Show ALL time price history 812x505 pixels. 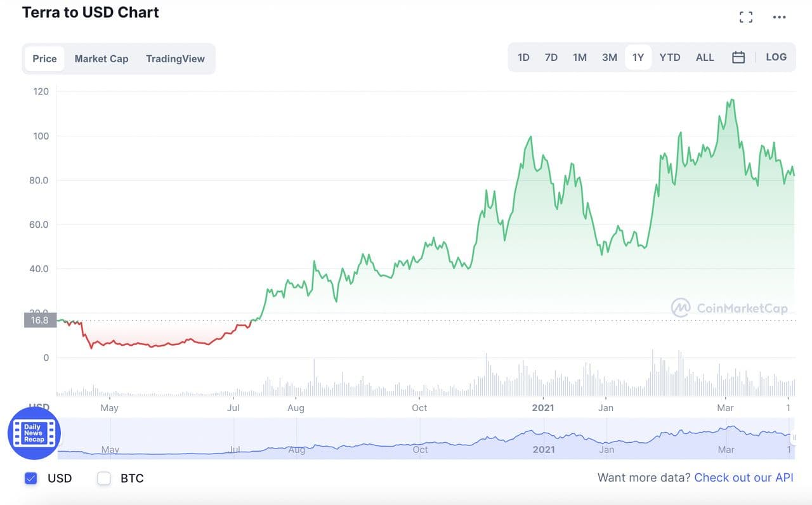click(705, 57)
